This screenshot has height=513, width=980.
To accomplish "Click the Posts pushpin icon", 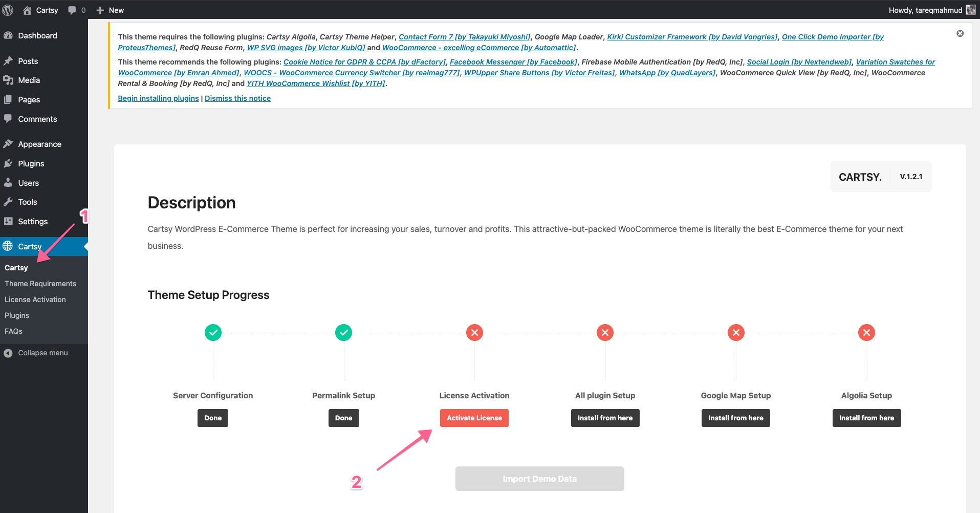I will pos(8,61).
